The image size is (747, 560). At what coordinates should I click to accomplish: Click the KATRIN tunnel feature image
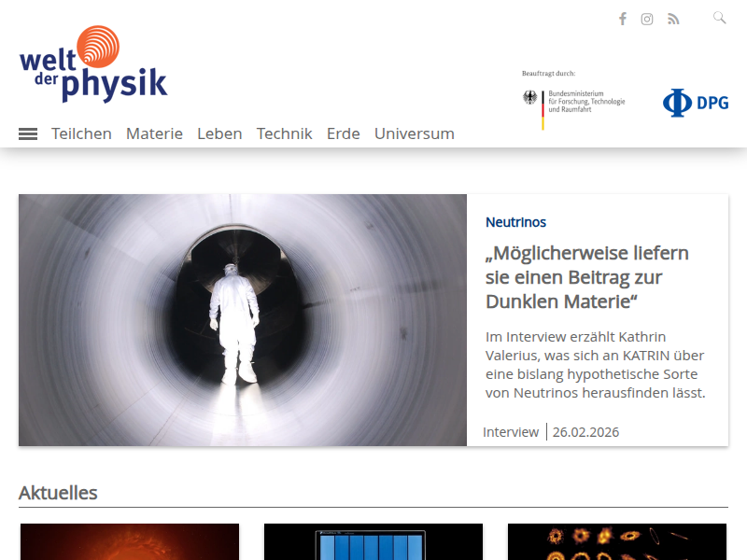point(243,320)
